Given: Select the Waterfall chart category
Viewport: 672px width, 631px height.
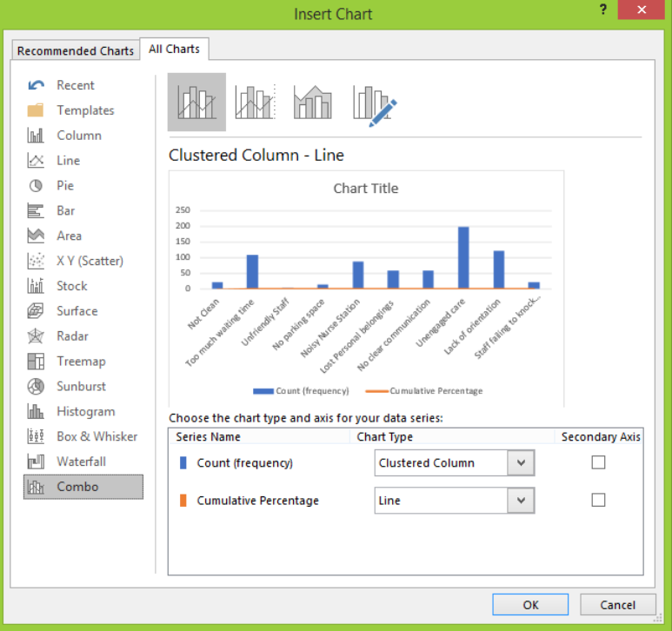Looking at the screenshot, I should 83,462.
